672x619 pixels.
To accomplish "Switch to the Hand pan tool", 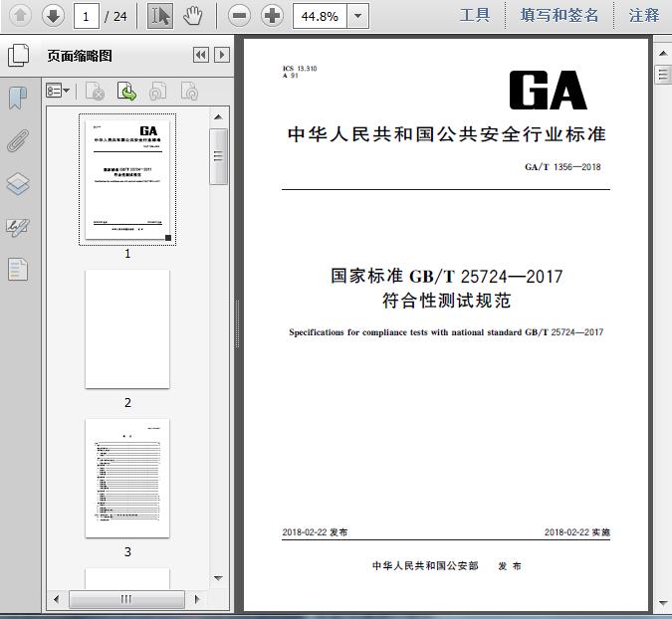I will pos(192,15).
